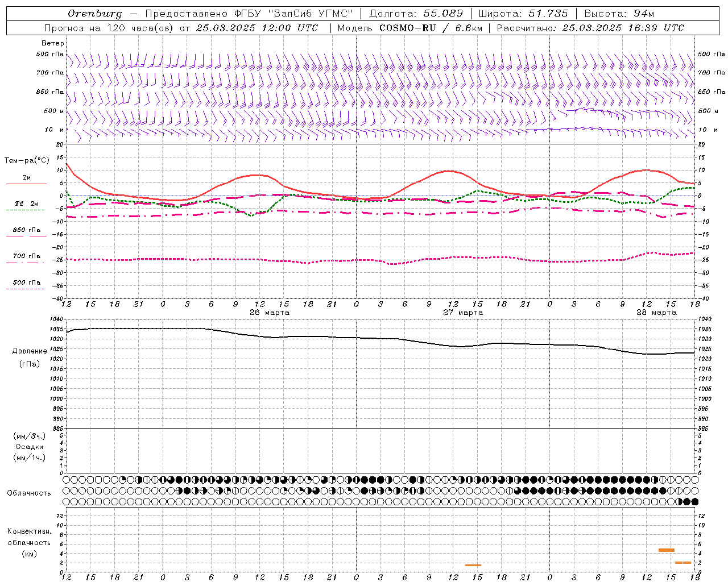Click the thick orange convective bar near 5 km
The width and height of the screenshot is (728, 582).
pos(666,550)
